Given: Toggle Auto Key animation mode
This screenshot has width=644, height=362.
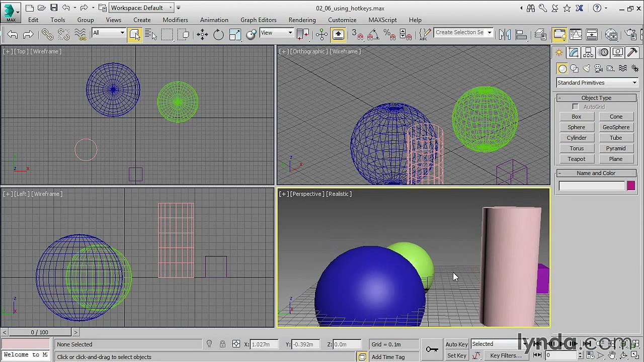Looking at the screenshot, I should tap(456, 344).
